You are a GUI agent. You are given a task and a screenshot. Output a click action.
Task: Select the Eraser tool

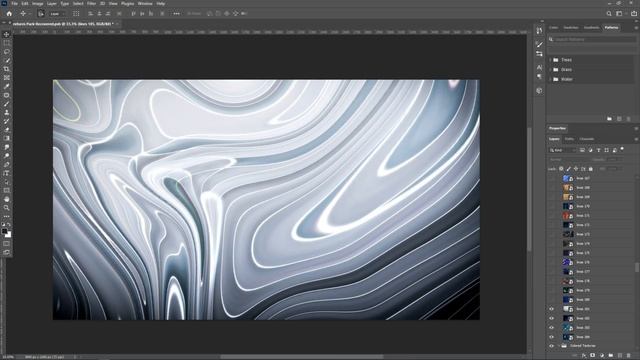pyautogui.click(x=7, y=129)
